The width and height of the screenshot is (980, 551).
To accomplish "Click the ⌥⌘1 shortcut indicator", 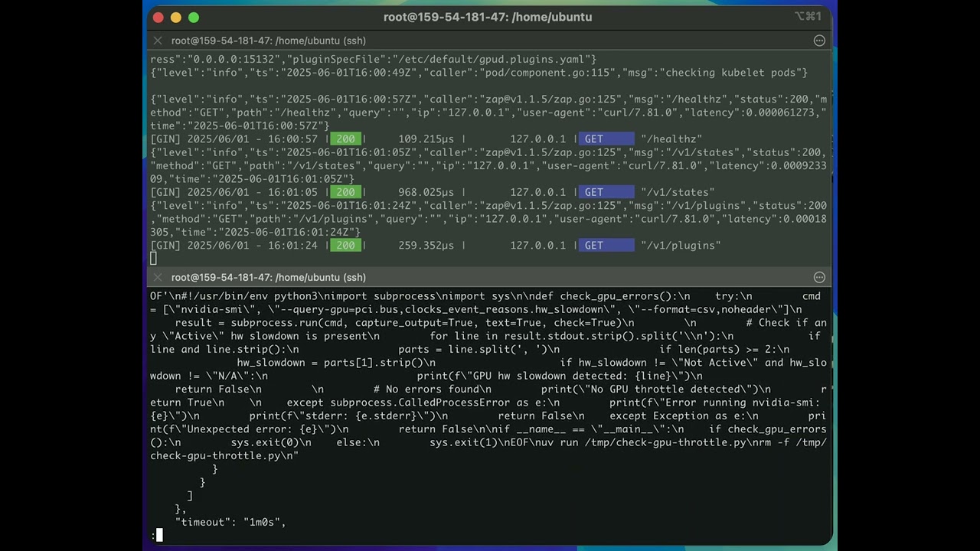I will (808, 17).
